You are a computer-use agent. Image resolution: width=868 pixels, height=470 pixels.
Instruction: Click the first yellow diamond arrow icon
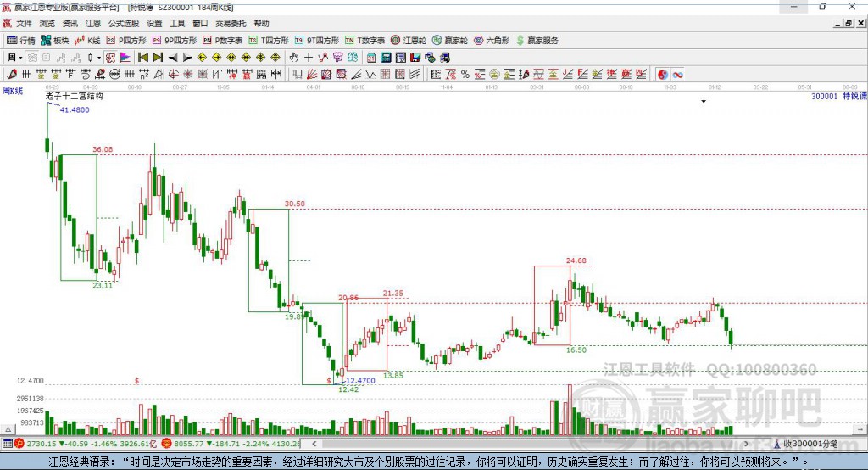tap(202, 58)
